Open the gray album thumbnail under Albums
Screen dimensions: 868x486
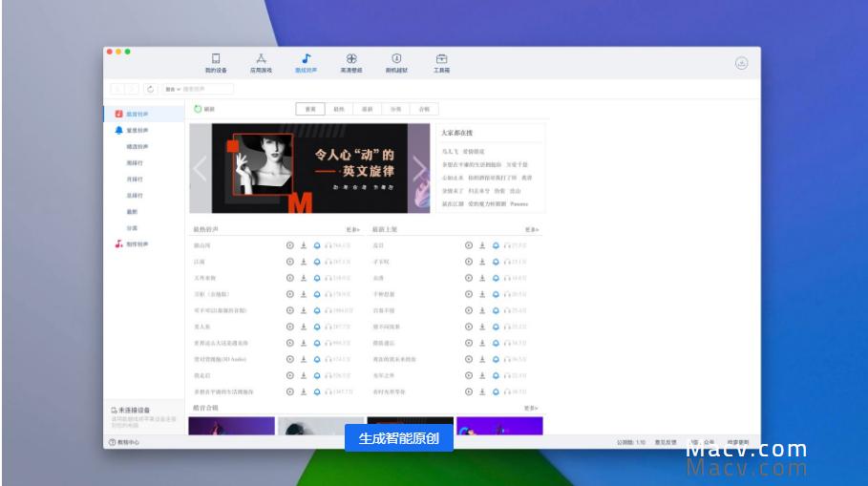click(321, 426)
